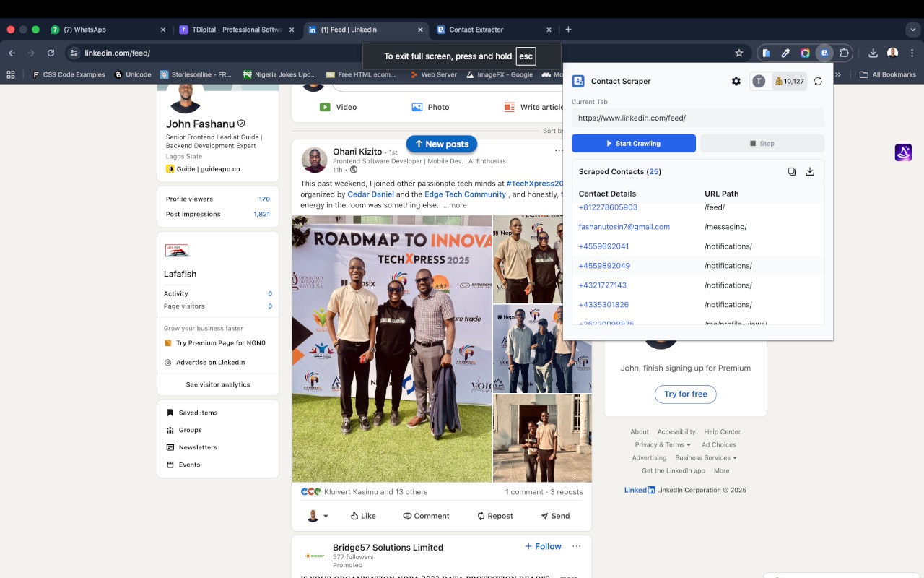Click the 10,127 credits balance
Viewport: 924px width, 578px height.
click(x=789, y=82)
